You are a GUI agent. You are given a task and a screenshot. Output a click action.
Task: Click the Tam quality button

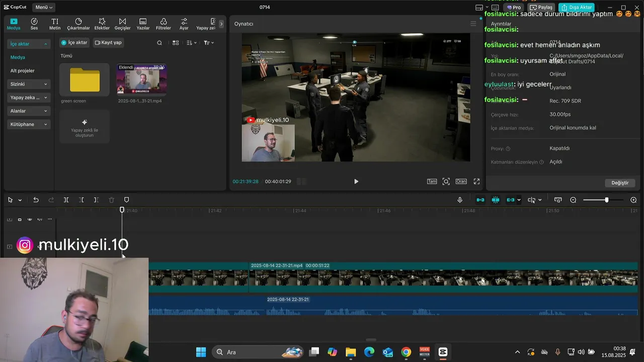tap(432, 182)
